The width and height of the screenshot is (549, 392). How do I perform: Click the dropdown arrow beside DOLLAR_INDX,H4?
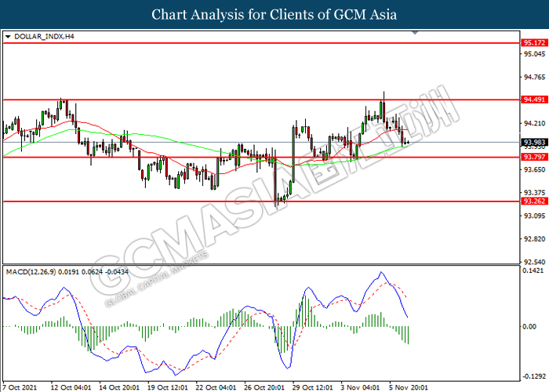point(8,37)
